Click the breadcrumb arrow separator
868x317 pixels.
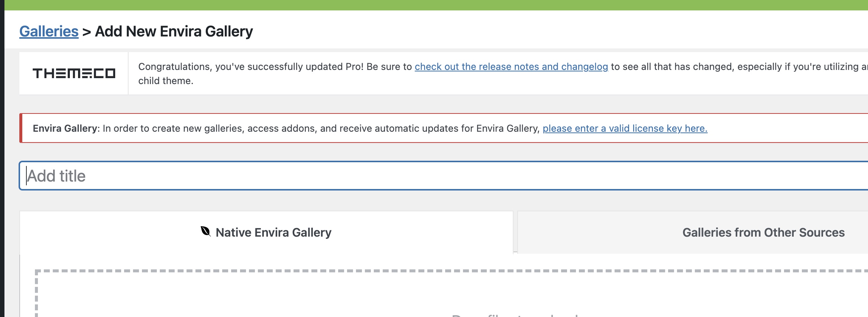tap(87, 32)
